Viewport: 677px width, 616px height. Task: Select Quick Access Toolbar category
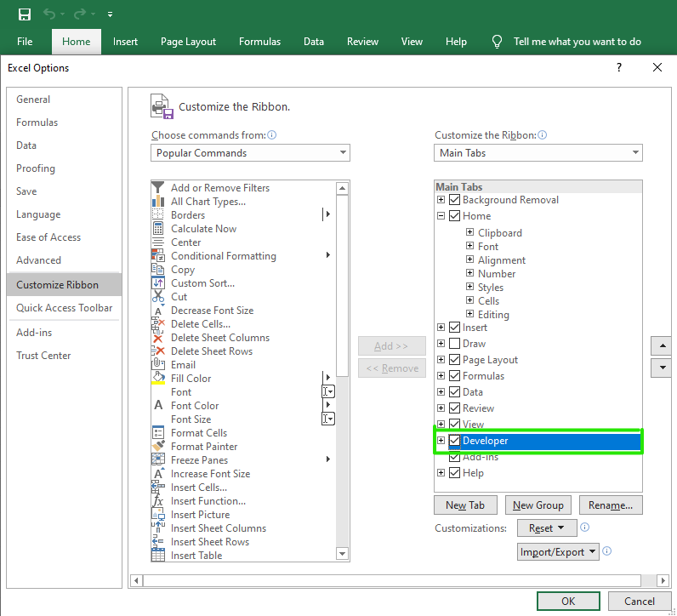pyautogui.click(x=64, y=308)
